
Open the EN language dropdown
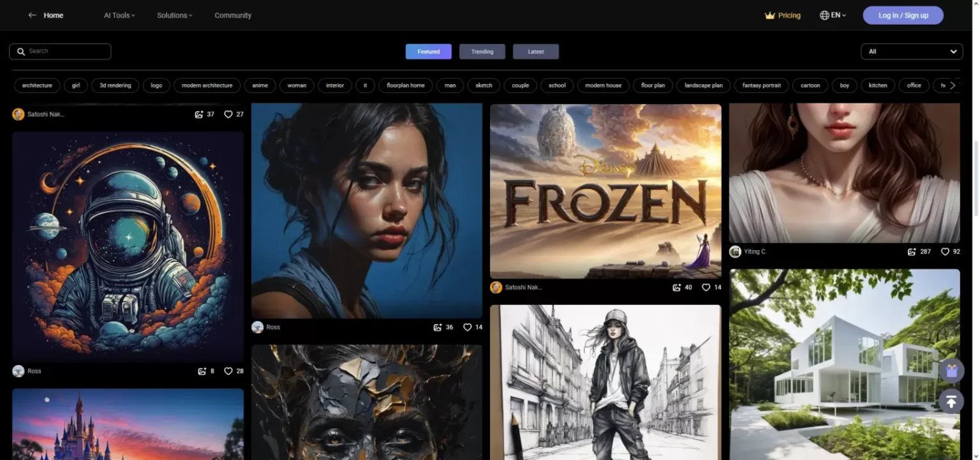[x=833, y=15]
